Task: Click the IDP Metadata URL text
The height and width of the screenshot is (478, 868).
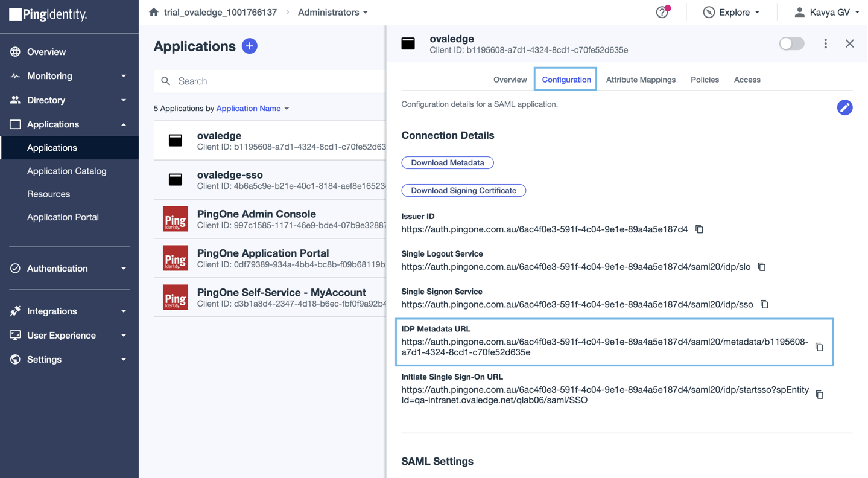Action: tap(605, 347)
